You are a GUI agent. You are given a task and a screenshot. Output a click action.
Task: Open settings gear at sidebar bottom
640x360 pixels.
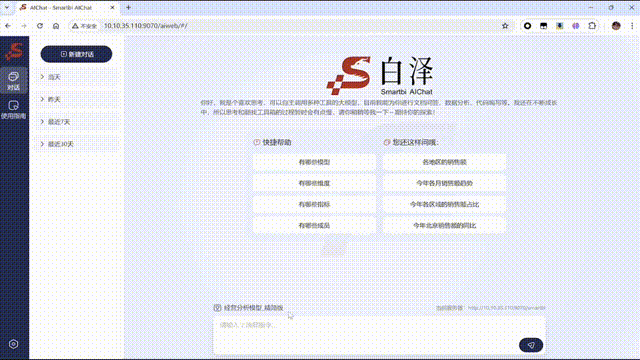click(x=13, y=344)
